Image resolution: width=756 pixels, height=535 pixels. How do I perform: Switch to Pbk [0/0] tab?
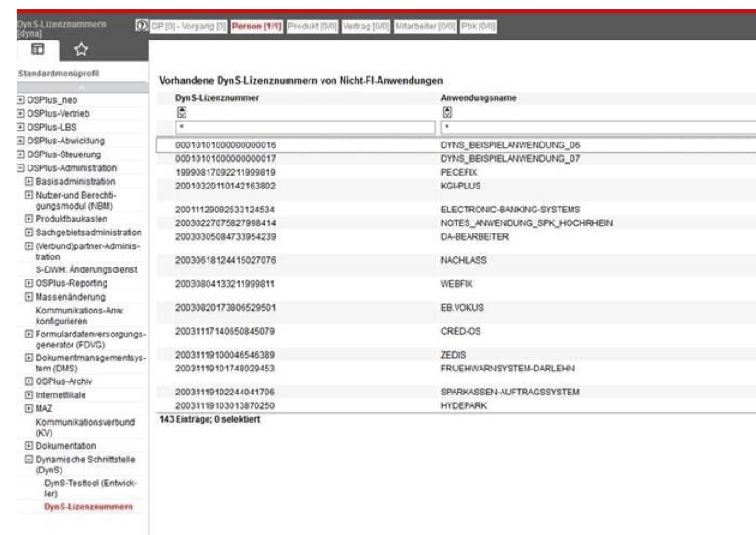478,27
